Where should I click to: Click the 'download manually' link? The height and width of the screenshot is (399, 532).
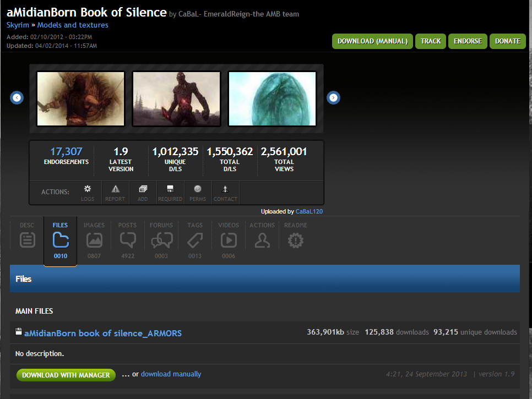(171, 374)
